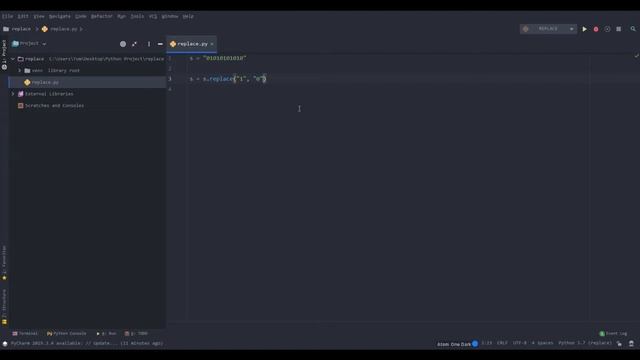Open the VCS menu
The image size is (640, 360).
[x=153, y=16]
